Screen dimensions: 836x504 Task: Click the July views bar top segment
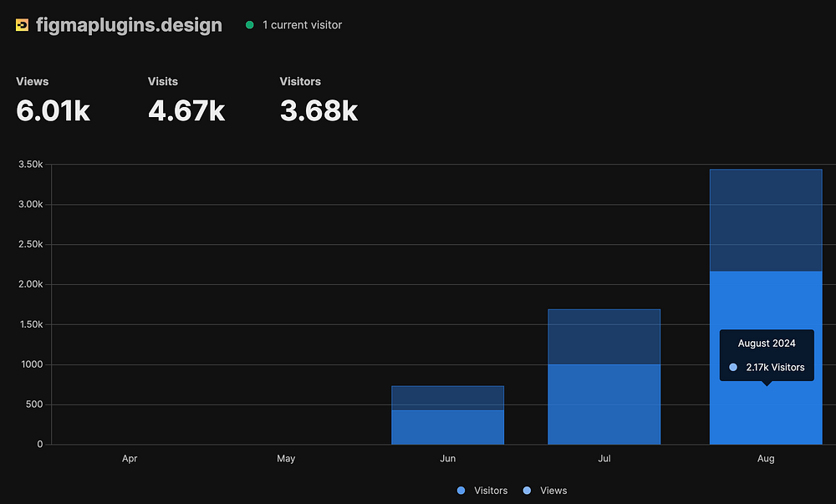click(604, 337)
